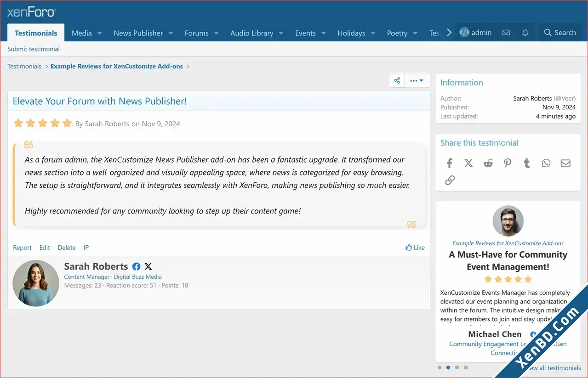Click the 'Share this testimonial' heading
This screenshot has width=588, height=378.
coord(480,143)
